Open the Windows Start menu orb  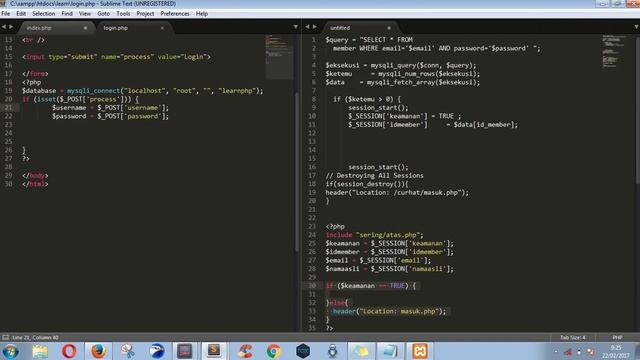[10, 351]
